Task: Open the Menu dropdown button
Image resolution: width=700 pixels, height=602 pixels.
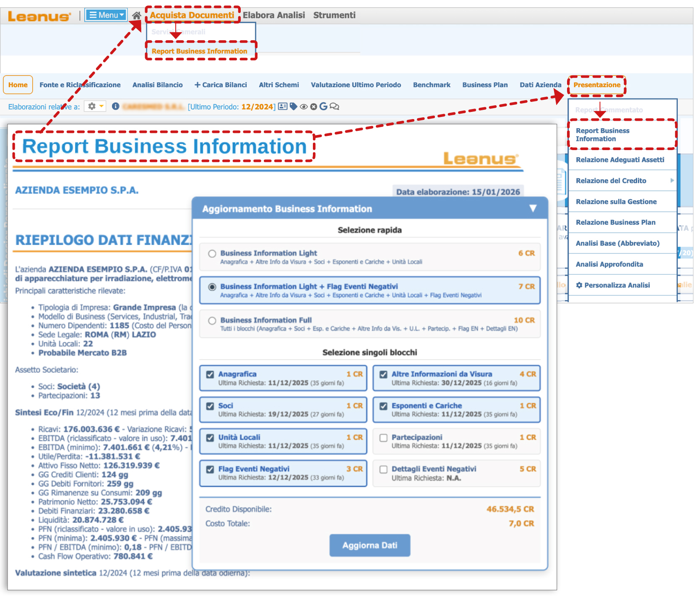Action: pos(106,15)
